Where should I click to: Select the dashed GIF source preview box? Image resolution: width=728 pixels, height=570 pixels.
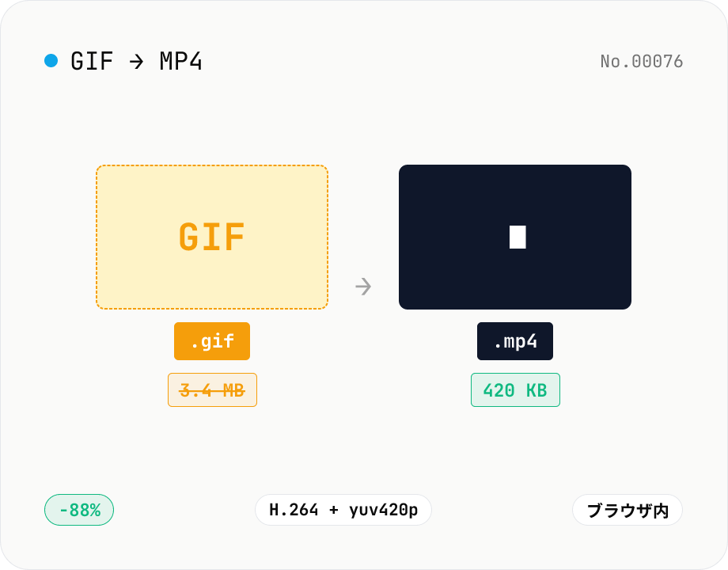[212, 237]
